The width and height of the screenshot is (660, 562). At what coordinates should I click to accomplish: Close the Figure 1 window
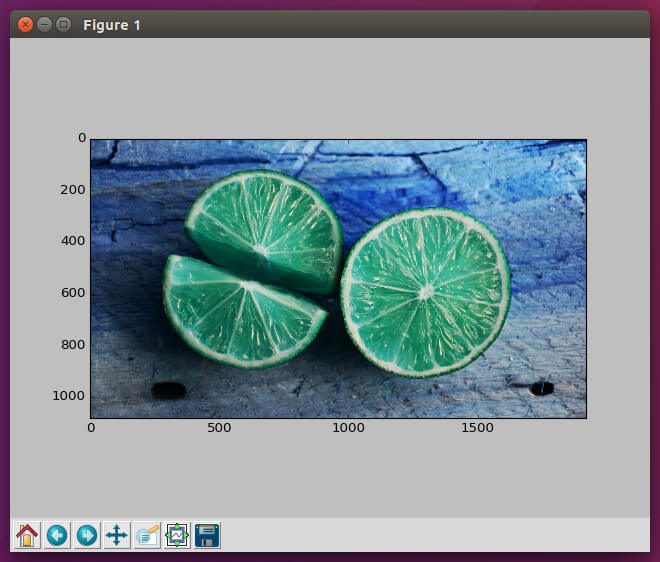pos(25,25)
